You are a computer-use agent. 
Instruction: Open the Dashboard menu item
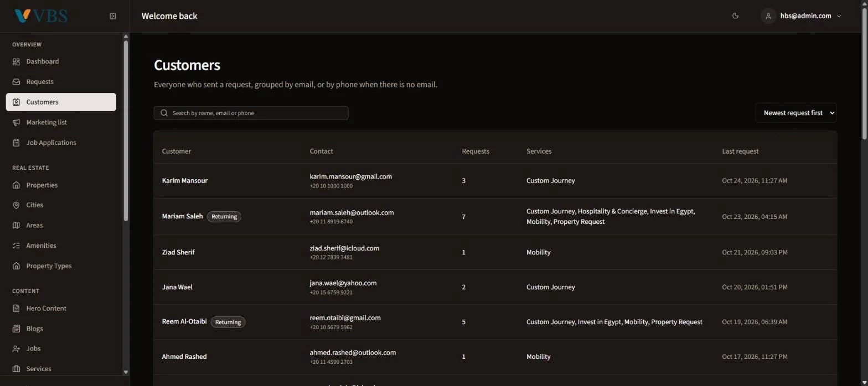(x=61, y=61)
